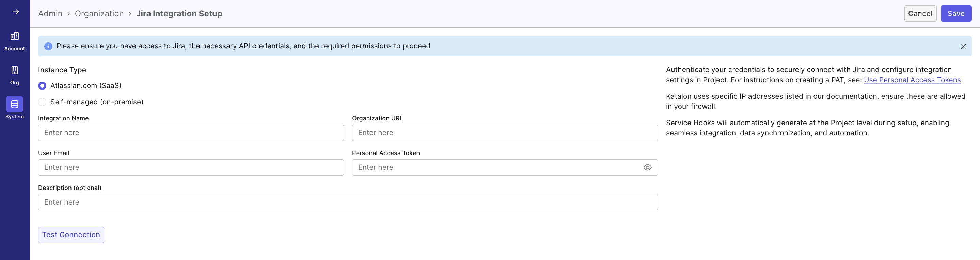
Task: Click the Personal Access Token label
Action: (386, 153)
